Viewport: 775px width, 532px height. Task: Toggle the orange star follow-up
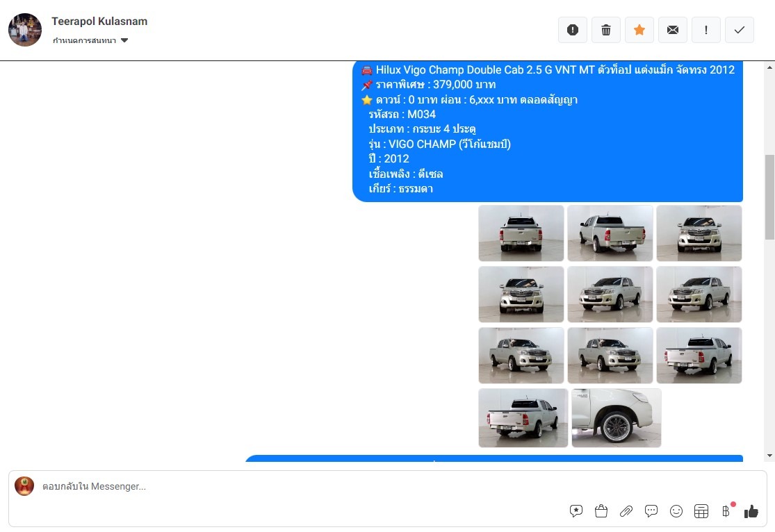pyautogui.click(x=639, y=30)
